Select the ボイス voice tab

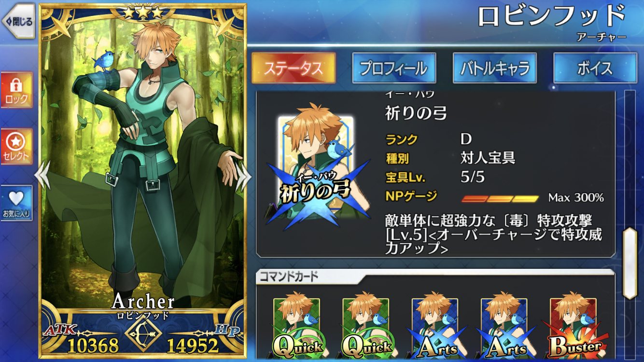(x=595, y=68)
